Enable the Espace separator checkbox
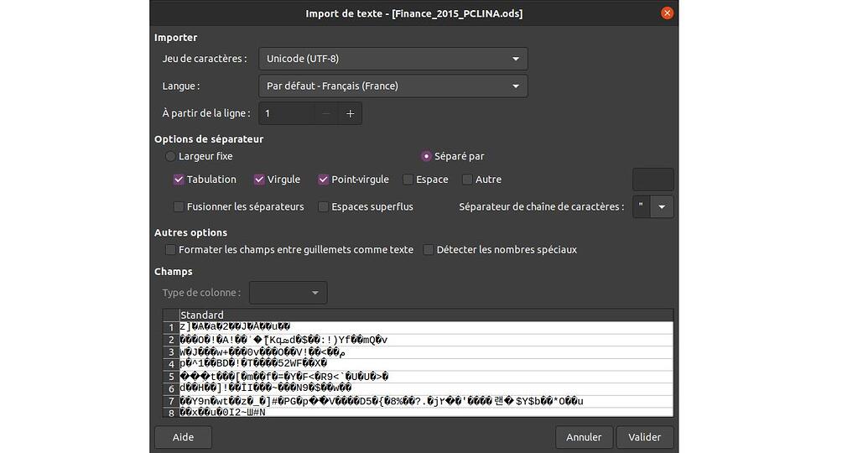The height and width of the screenshot is (453, 868). click(x=408, y=180)
